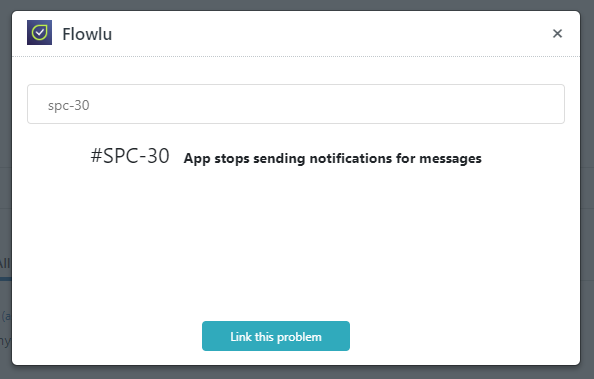The width and height of the screenshot is (594, 379).
Task: Click the dimmed backdrop above the dialog
Action: (x=297, y=5)
